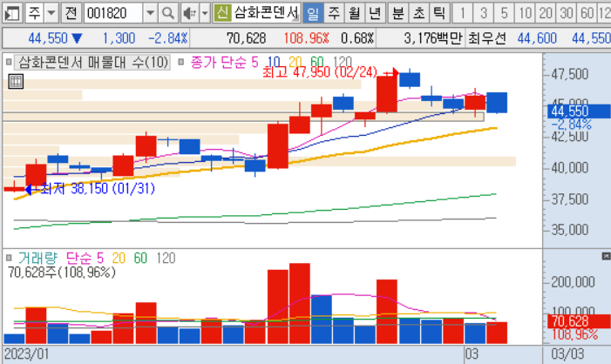611x364 pixels.
Task: Close the volume panel with X icon
Action: point(606,256)
